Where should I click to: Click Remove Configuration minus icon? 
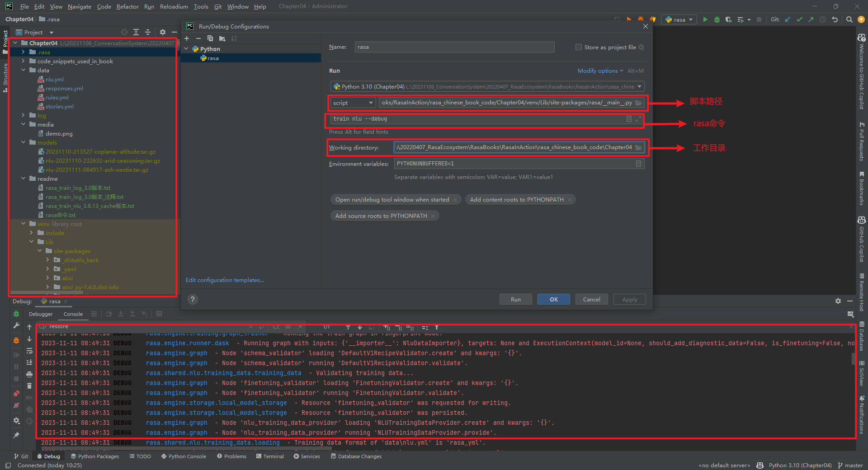coord(198,38)
